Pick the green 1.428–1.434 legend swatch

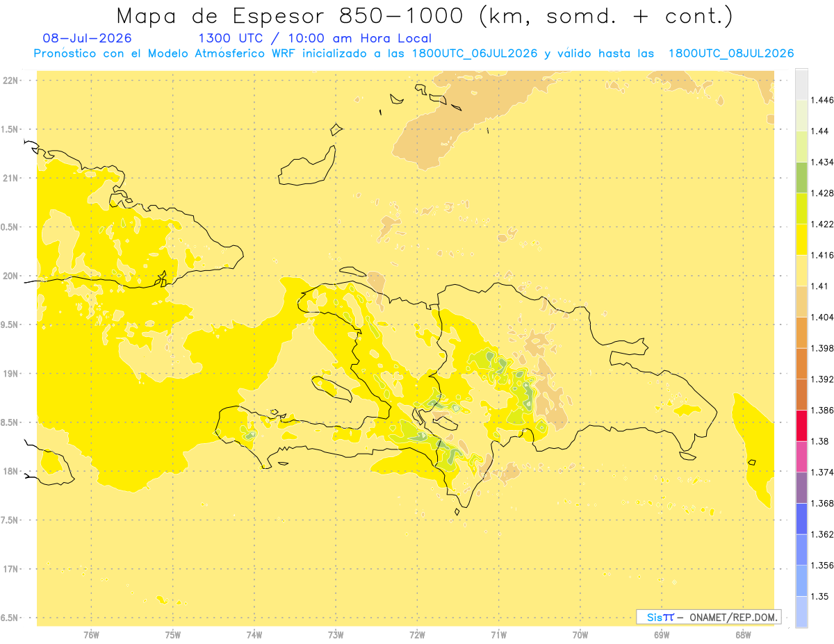pyautogui.click(x=801, y=177)
